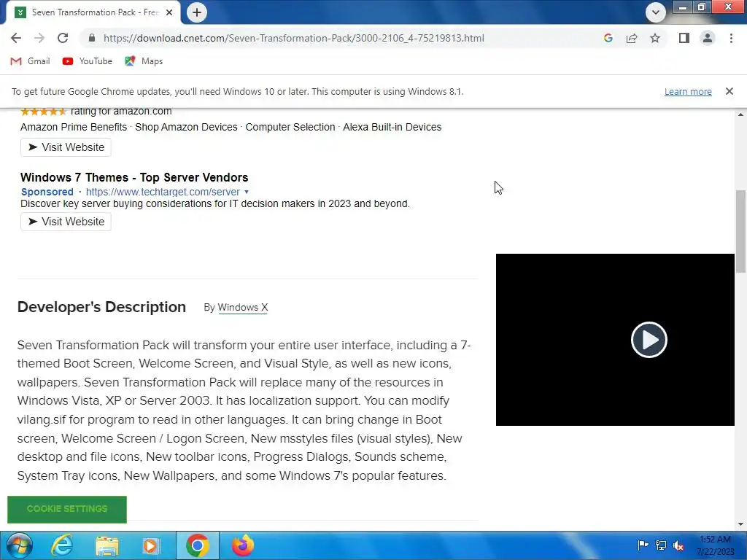Open Computer Selection link
Viewport: 747px width, 560px height.
click(290, 127)
